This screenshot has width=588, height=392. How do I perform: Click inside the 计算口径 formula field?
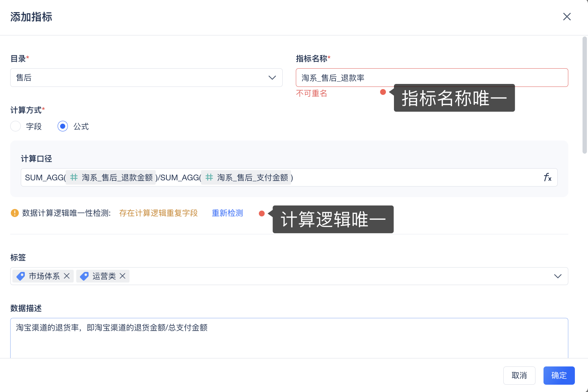tap(289, 177)
